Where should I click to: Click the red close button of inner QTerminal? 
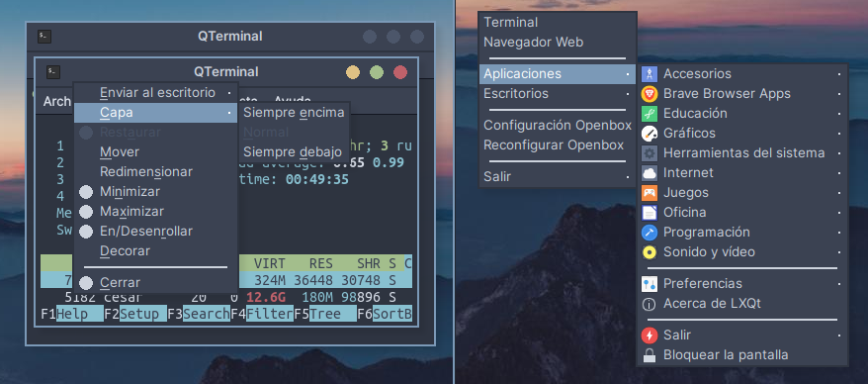coord(400,72)
